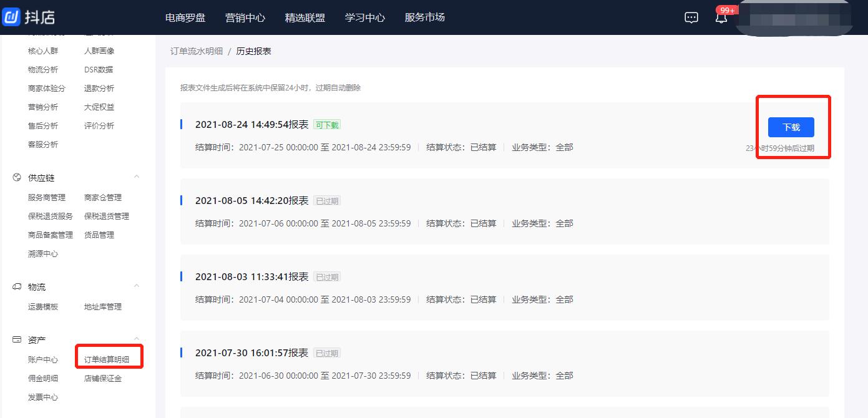The width and height of the screenshot is (868, 418).
Task: Open 物流分析 in sidebar
Action: pos(43,69)
